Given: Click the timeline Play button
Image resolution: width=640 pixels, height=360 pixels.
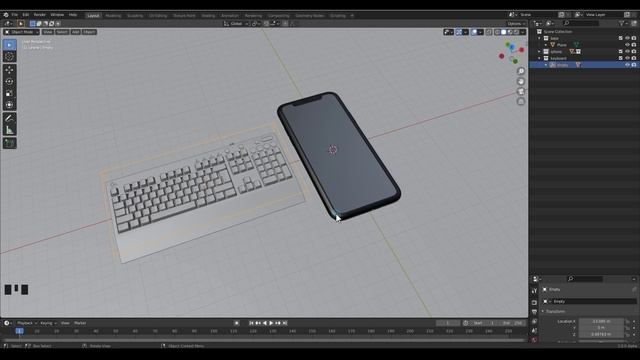Looking at the screenshot, I should (271, 323).
